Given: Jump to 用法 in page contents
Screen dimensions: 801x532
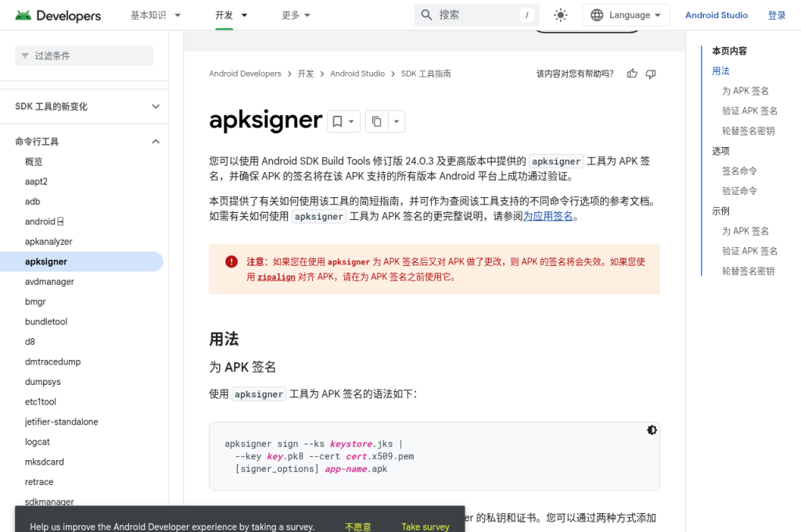Looking at the screenshot, I should coord(720,71).
